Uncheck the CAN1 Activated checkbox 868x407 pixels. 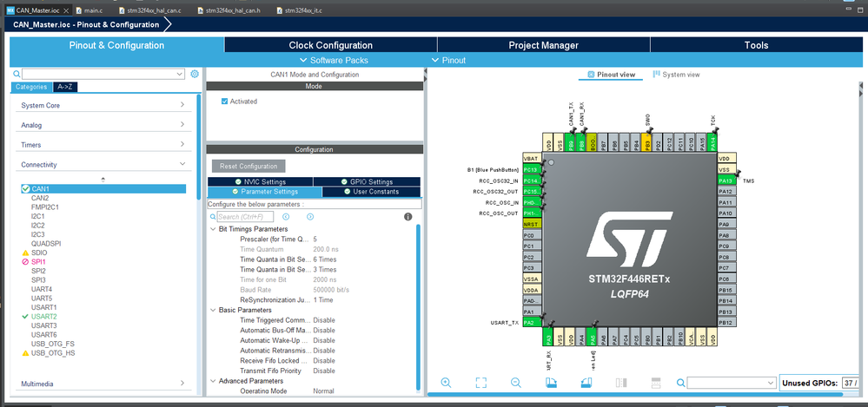point(225,102)
